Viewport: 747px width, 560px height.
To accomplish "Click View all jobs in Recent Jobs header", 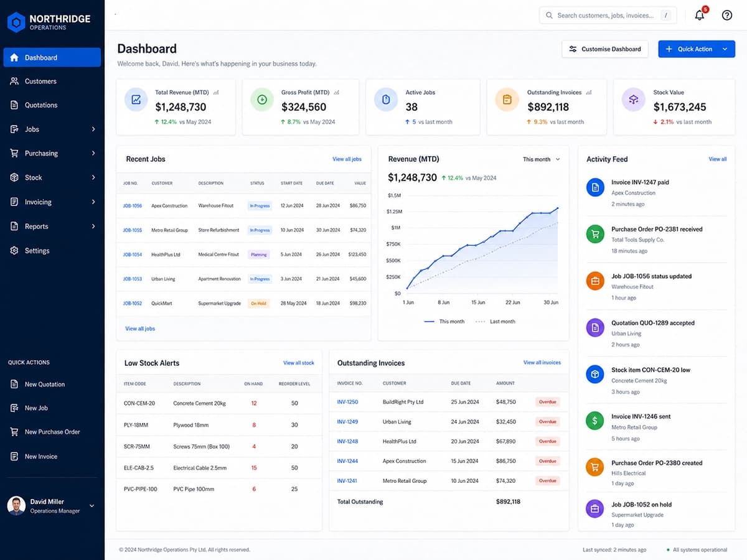I will point(347,159).
